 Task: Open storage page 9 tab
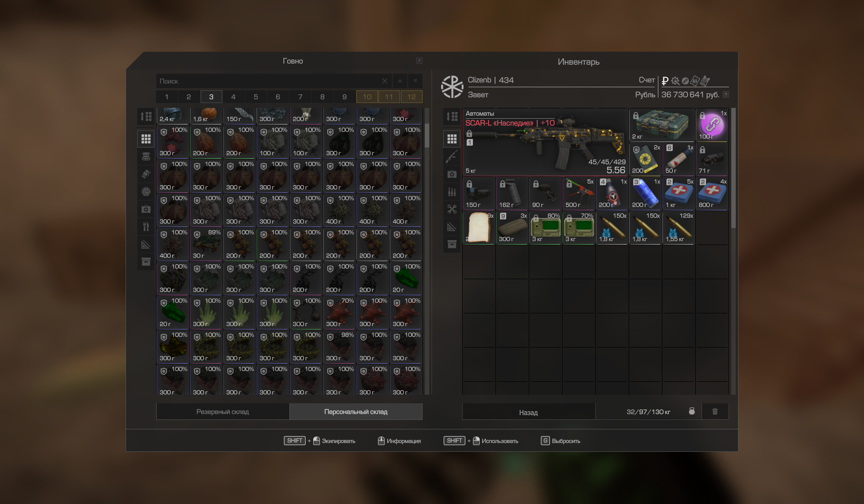[x=345, y=97]
